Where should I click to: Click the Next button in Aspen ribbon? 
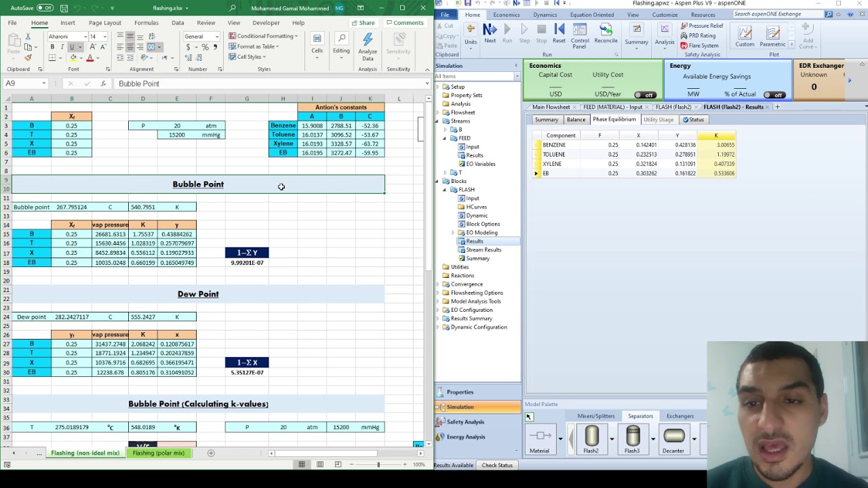(x=490, y=33)
